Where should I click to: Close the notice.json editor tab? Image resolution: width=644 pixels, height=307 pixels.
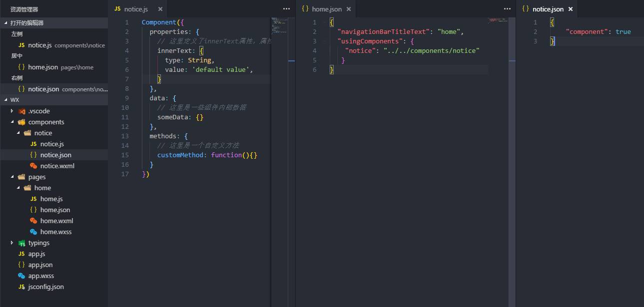coord(570,9)
